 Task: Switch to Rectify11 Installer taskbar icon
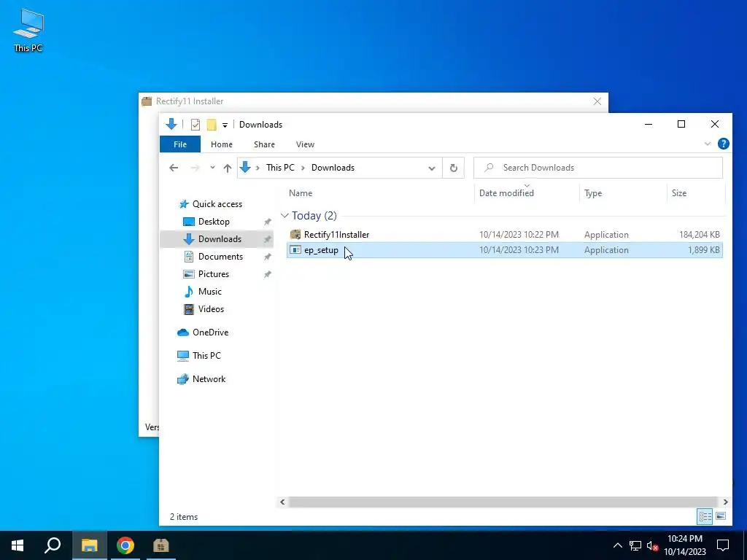click(x=161, y=545)
